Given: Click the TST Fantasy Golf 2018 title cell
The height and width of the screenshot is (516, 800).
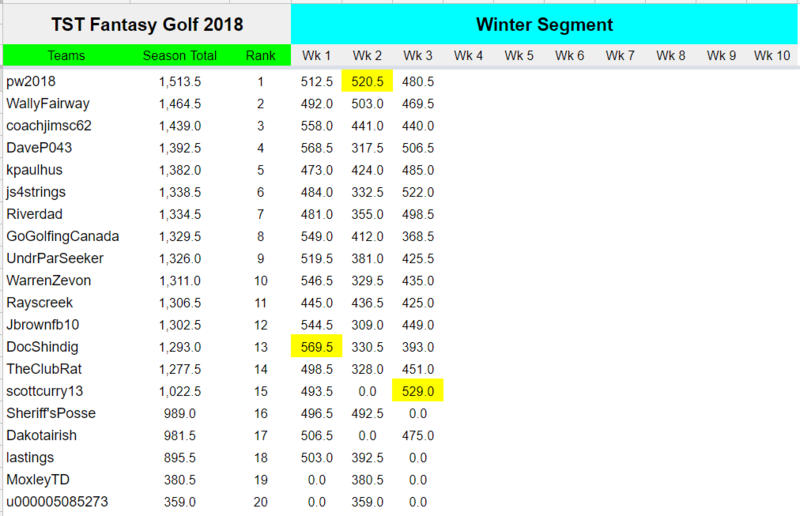Looking at the screenshot, I should coord(146,23).
